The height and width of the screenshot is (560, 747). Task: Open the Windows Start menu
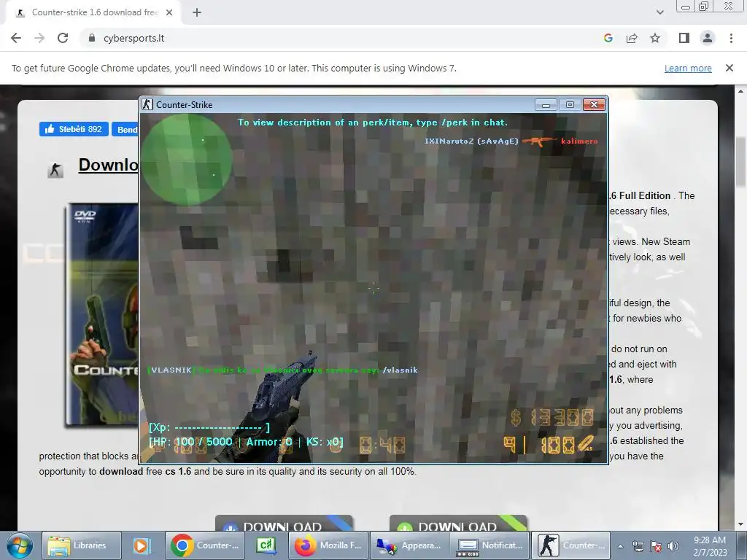point(19,545)
